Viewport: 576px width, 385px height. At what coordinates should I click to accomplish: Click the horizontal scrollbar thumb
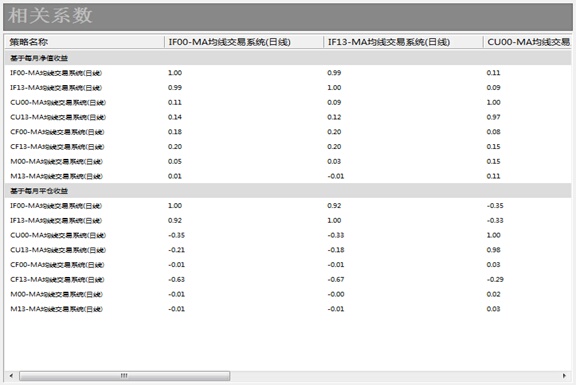[x=125, y=375]
